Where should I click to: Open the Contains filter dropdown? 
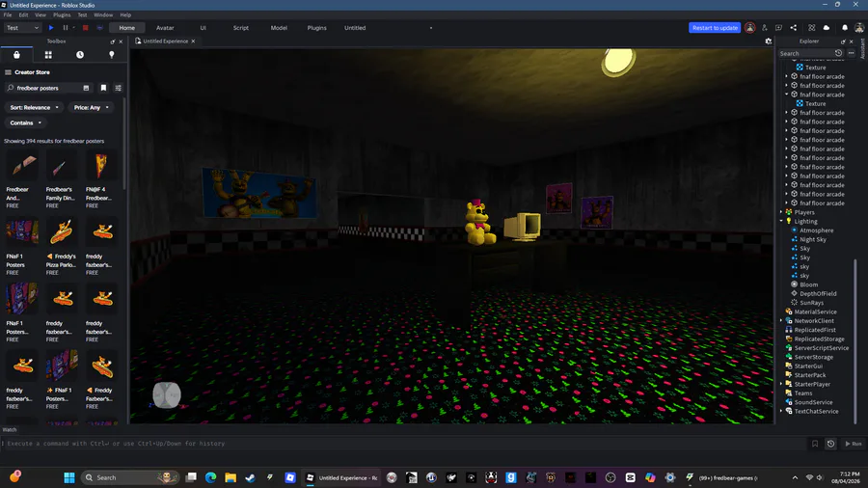point(25,122)
